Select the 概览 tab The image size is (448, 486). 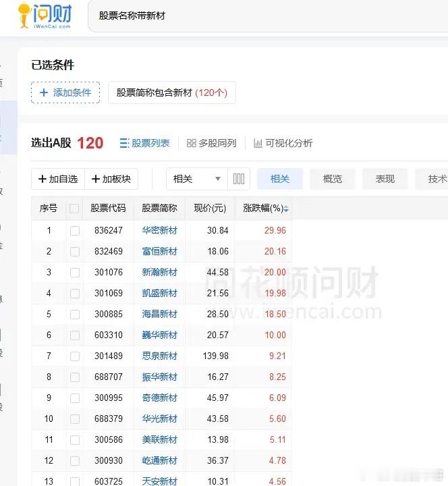333,179
